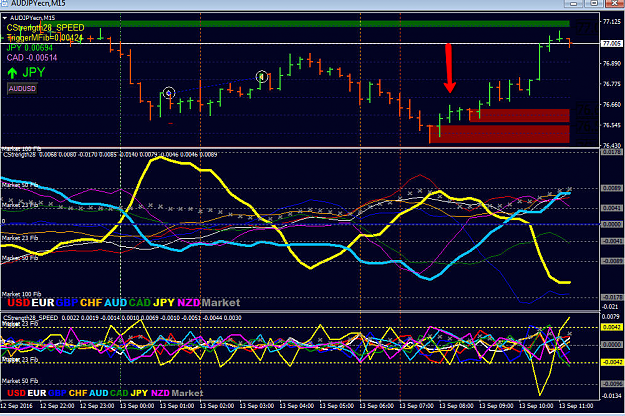Select the purple CAD -0.00514 value
This screenshot has height=416, width=625.
tap(32, 58)
